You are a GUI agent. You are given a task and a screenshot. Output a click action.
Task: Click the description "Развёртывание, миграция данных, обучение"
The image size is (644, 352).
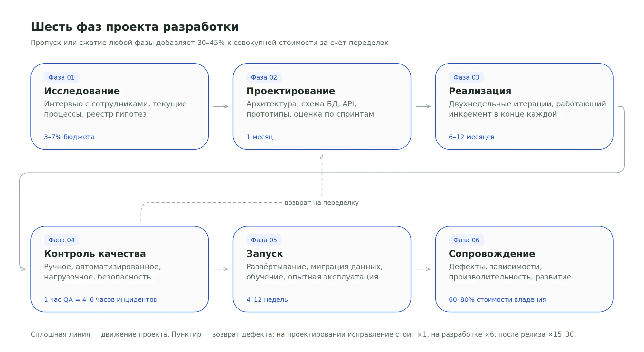315,272
